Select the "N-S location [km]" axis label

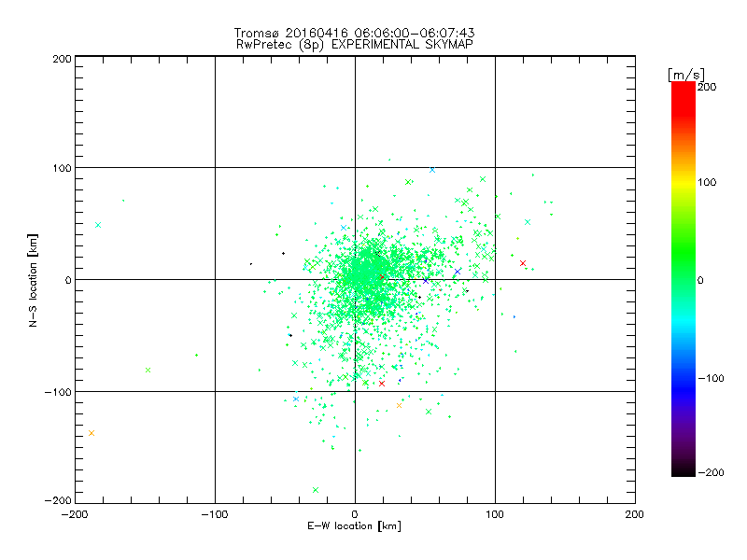[33, 280]
